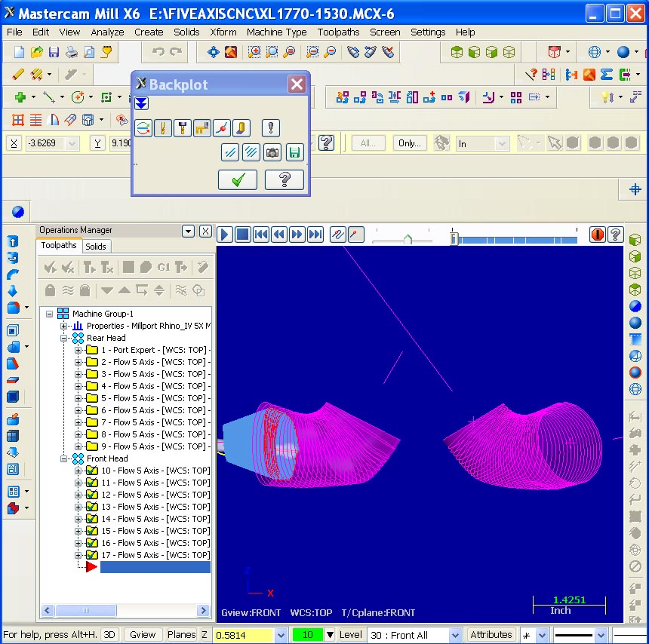
Task: Expand operation 1 Port Expert
Action: point(78,351)
